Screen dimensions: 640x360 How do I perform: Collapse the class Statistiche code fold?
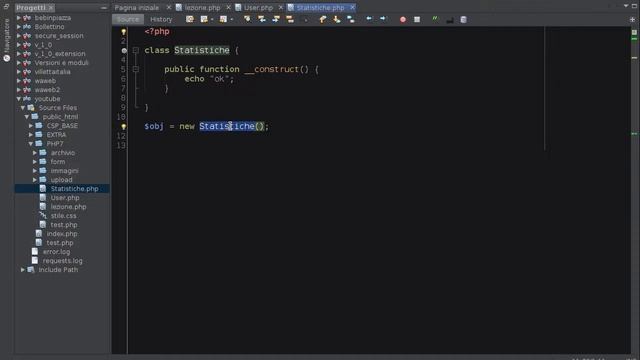pos(136,50)
